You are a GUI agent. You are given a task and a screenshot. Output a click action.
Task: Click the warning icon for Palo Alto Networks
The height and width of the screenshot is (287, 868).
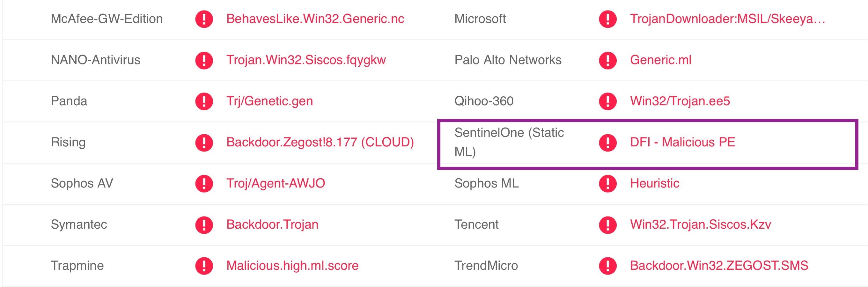(x=607, y=60)
